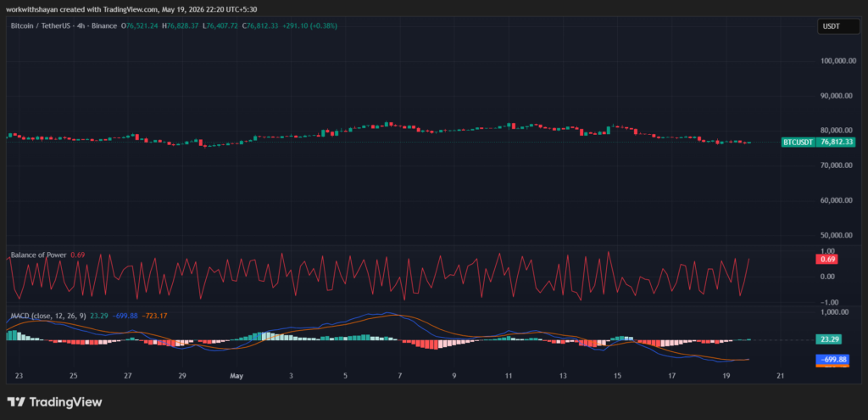Select the low value L76,407.72
The height and width of the screenshot is (420, 868).
click(220, 25)
